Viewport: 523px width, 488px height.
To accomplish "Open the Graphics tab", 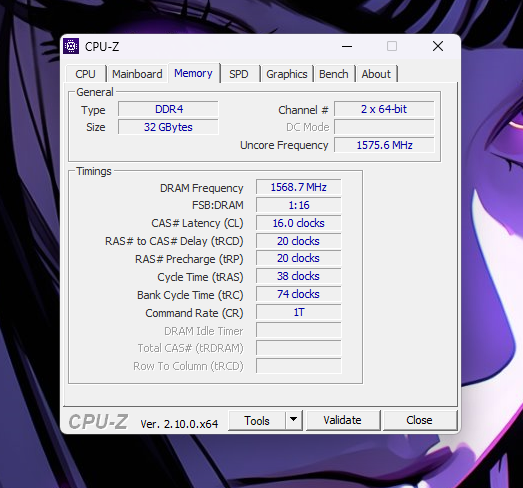I will tap(287, 74).
